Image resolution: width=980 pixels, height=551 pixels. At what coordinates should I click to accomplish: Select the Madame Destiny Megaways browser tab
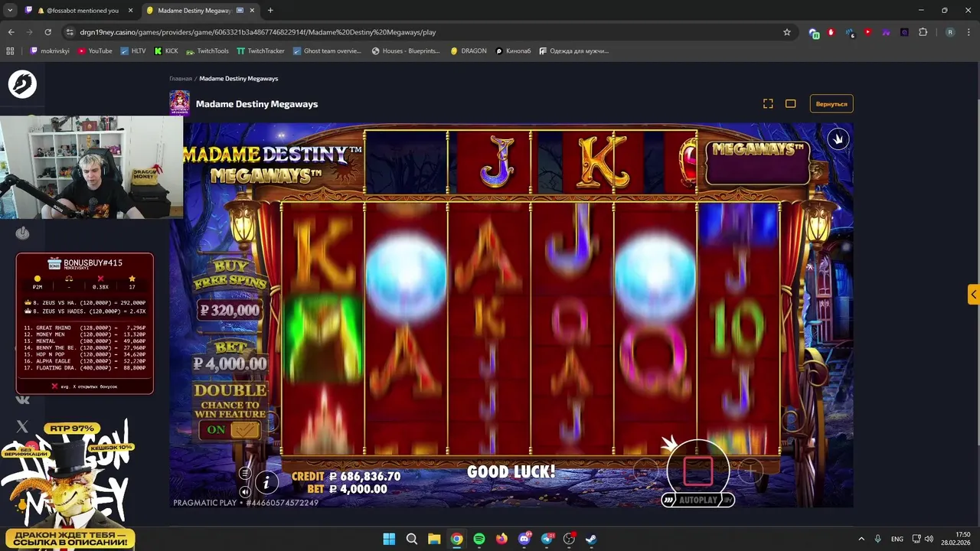click(199, 11)
